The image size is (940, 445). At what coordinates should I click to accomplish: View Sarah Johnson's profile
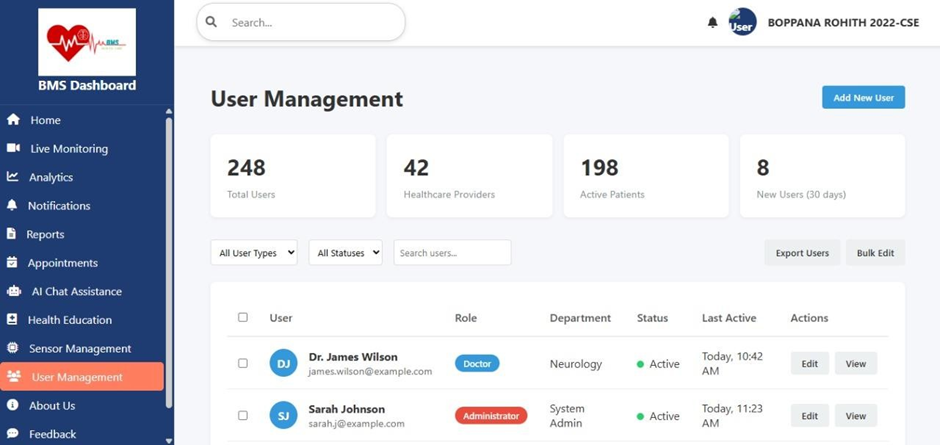(x=855, y=416)
